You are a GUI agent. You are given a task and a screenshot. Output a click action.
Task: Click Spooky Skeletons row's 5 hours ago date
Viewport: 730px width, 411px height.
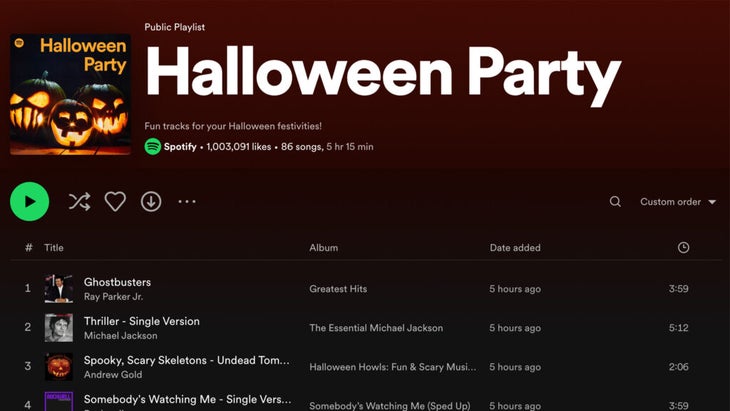point(515,367)
